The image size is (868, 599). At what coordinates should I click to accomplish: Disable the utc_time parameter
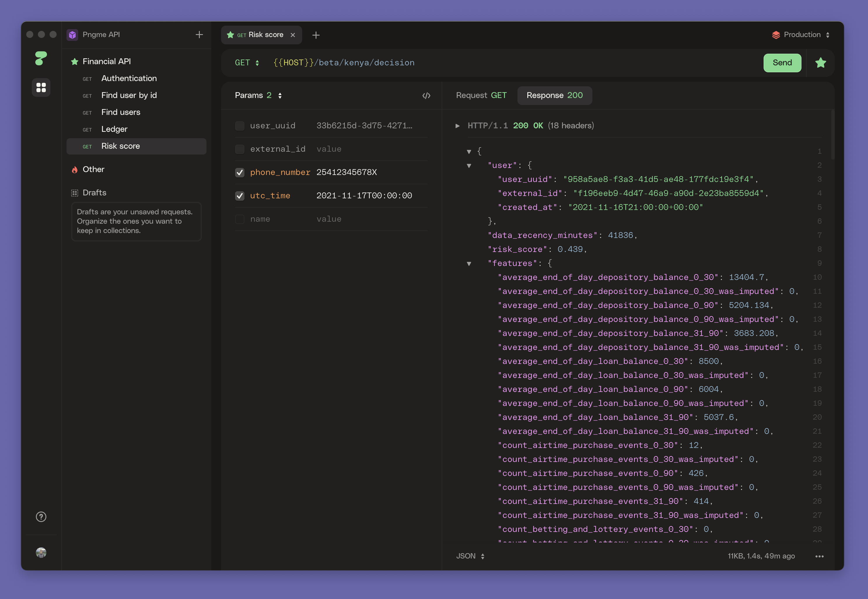pyautogui.click(x=240, y=196)
